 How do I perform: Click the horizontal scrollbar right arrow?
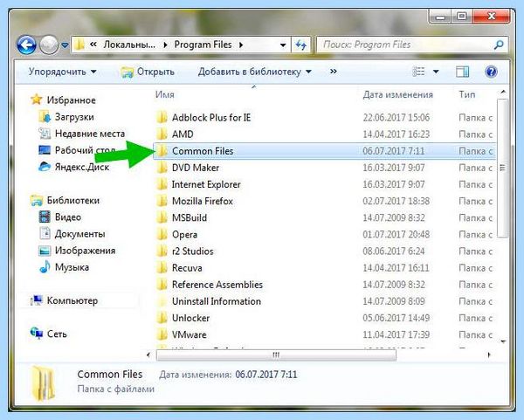pos(489,355)
